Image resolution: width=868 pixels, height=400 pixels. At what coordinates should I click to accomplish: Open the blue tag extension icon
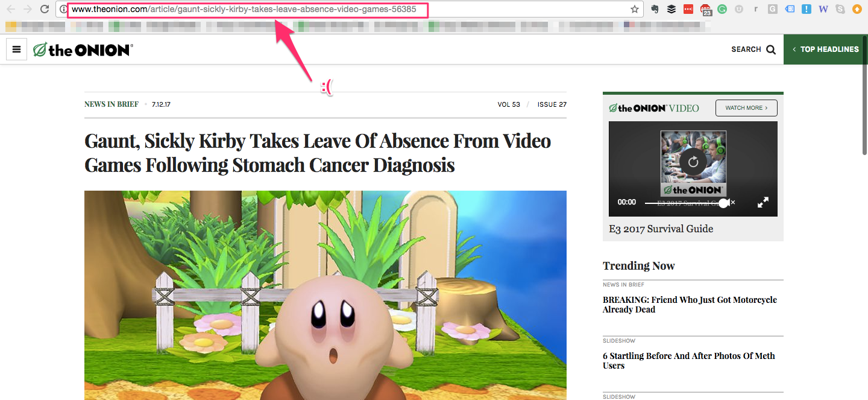point(790,9)
